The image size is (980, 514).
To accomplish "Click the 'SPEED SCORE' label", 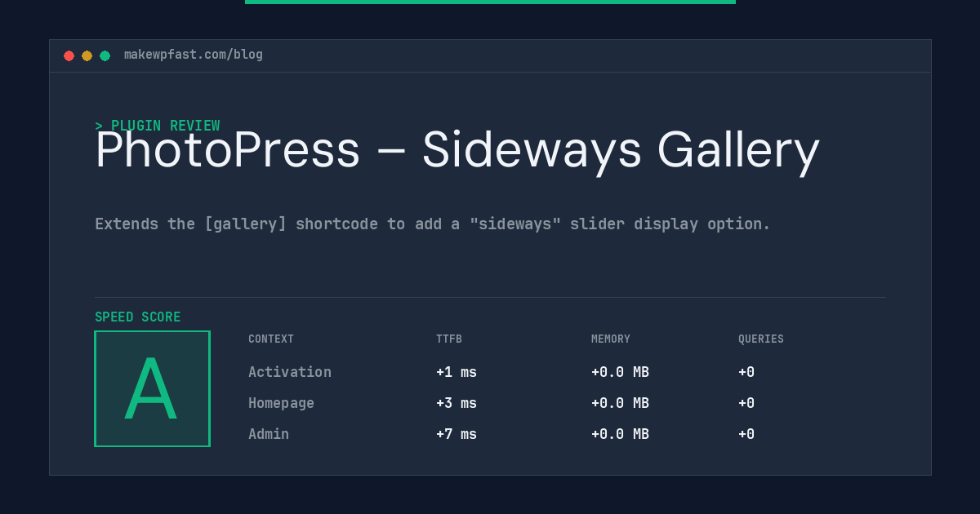I will pyautogui.click(x=138, y=317).
